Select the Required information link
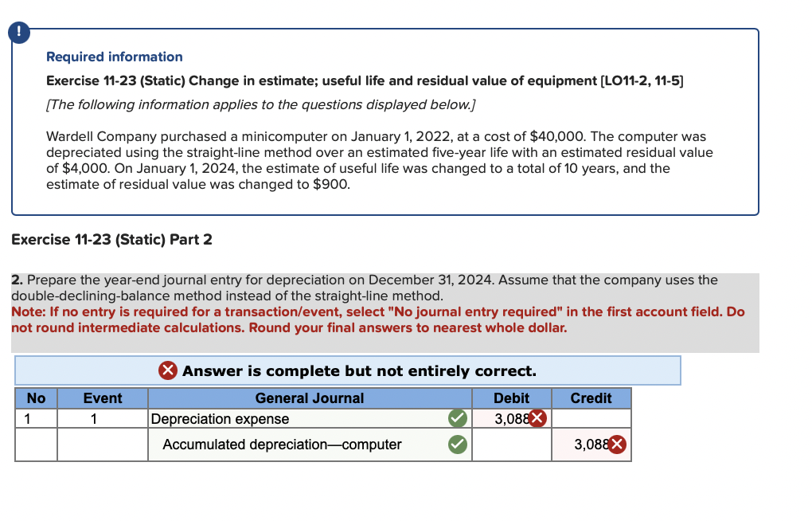The image size is (812, 521). pos(114,57)
